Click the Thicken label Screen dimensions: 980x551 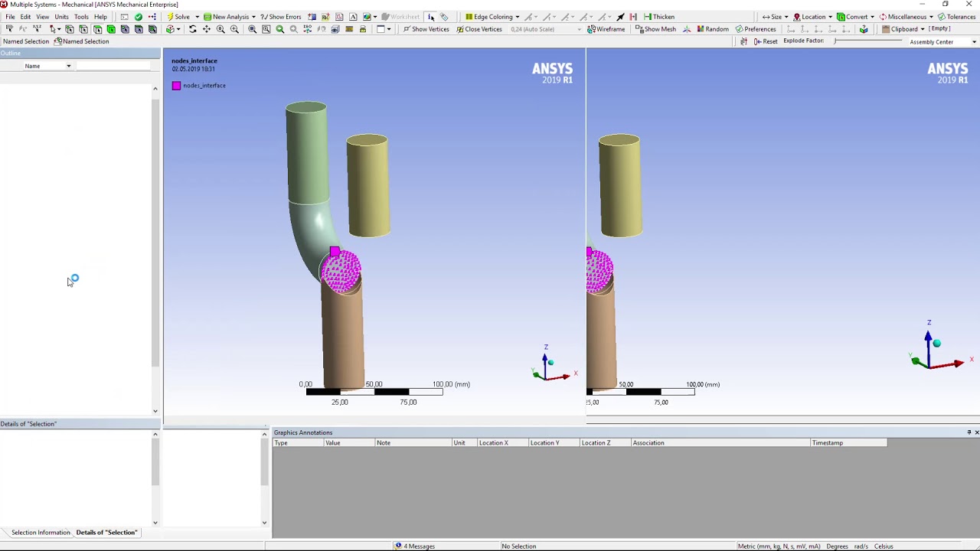tap(664, 17)
